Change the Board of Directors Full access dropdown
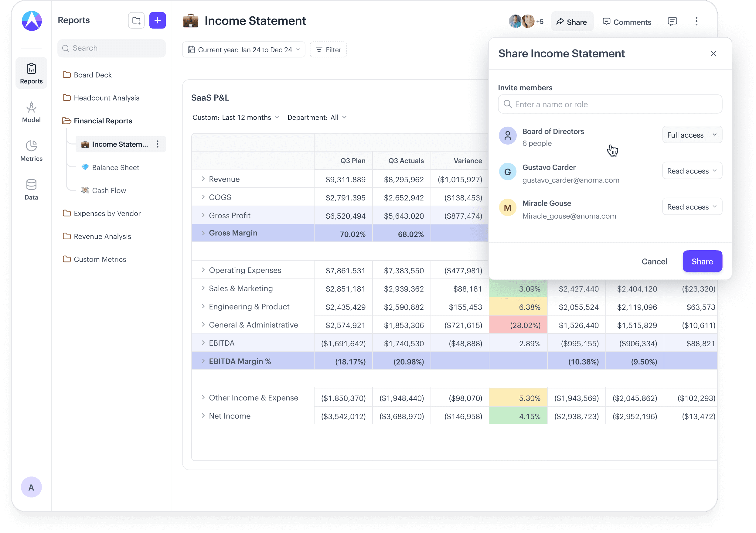Image resolution: width=756 pixels, height=533 pixels. [692, 135]
